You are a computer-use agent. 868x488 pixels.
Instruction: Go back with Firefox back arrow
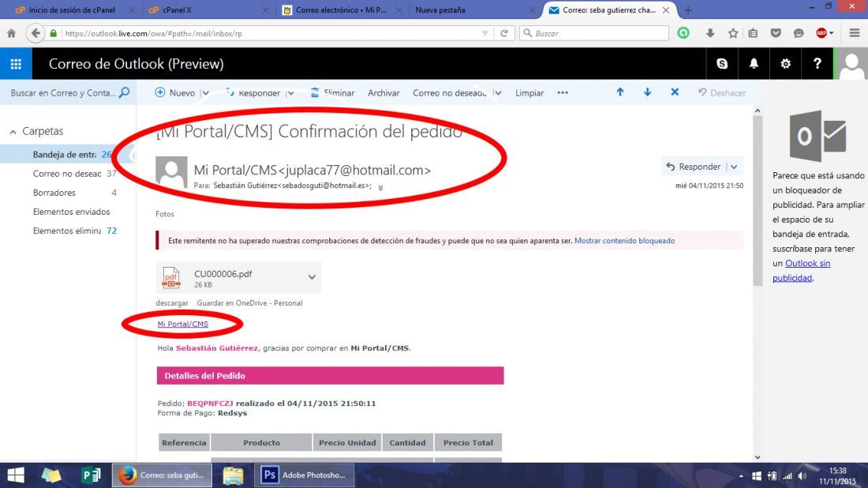(36, 33)
